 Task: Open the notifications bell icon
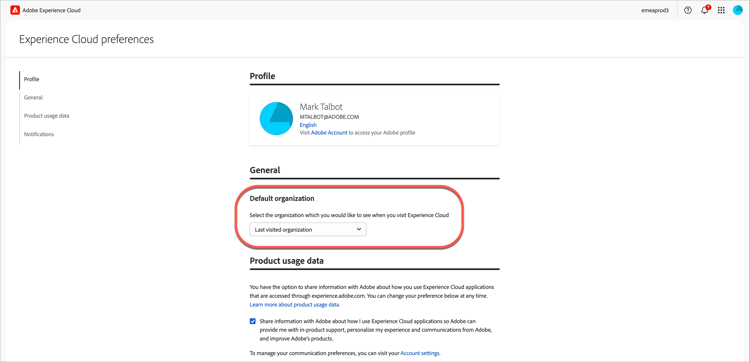705,10
